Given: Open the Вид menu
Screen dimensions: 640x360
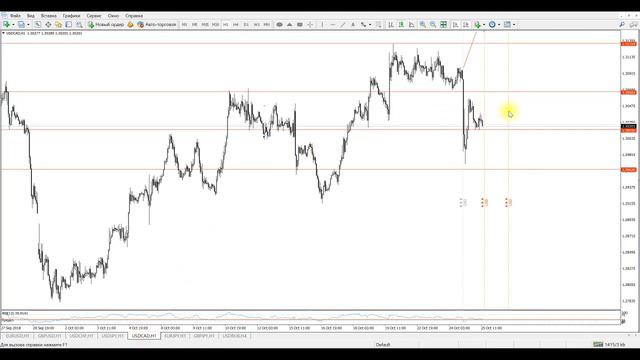Looking at the screenshot, I should coord(31,16).
